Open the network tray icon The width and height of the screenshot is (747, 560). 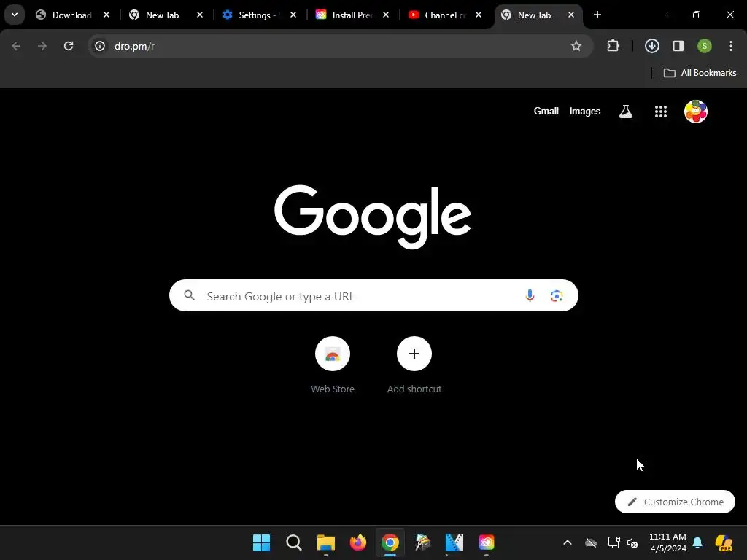614,542
